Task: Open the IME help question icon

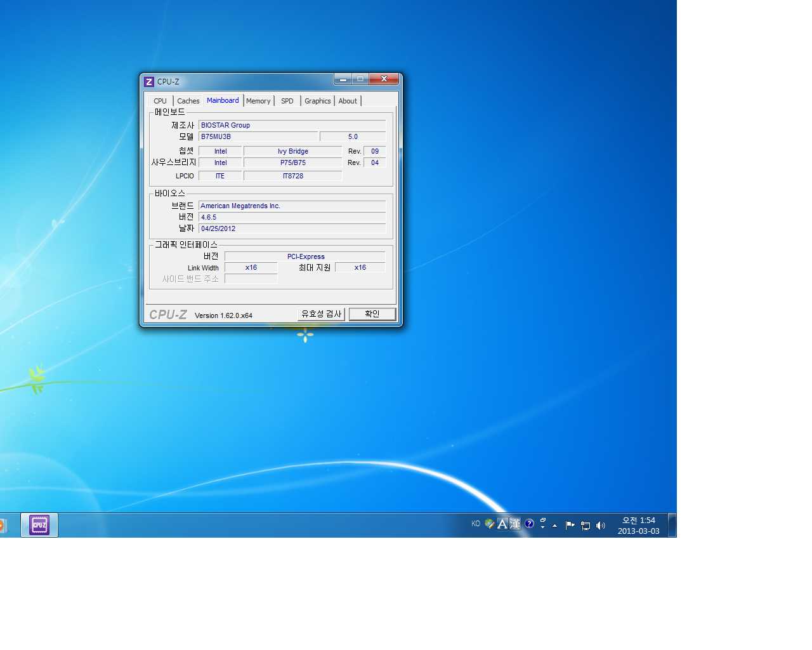Action: pos(529,524)
